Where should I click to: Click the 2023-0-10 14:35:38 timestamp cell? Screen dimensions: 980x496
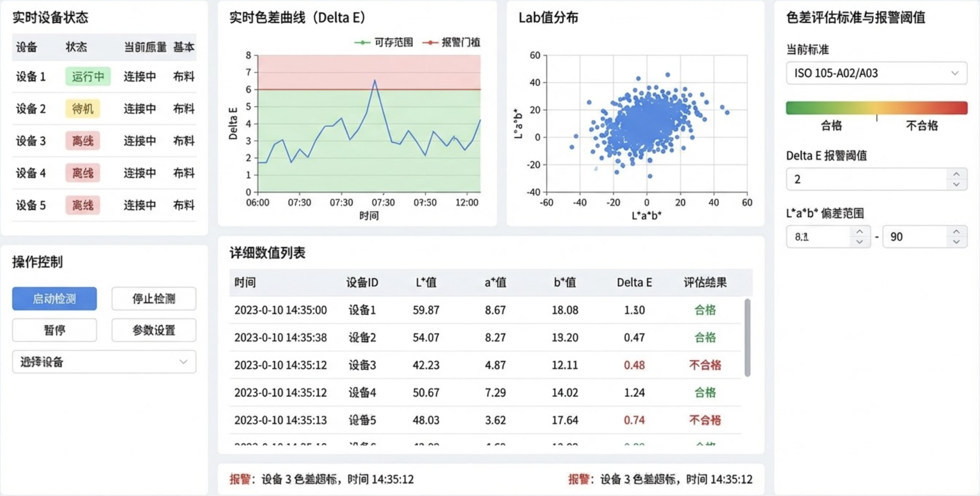[x=280, y=337]
